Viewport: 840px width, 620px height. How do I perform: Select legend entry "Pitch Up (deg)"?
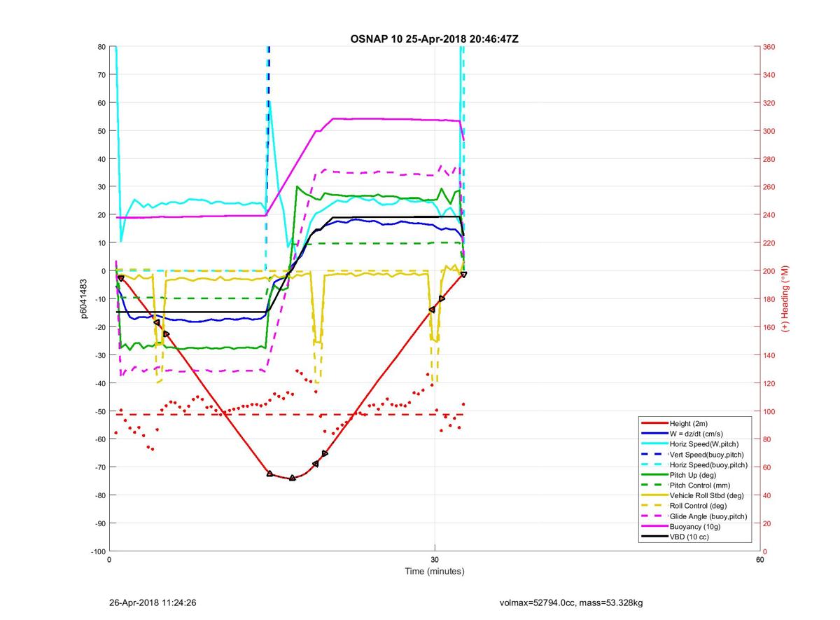pos(693,475)
